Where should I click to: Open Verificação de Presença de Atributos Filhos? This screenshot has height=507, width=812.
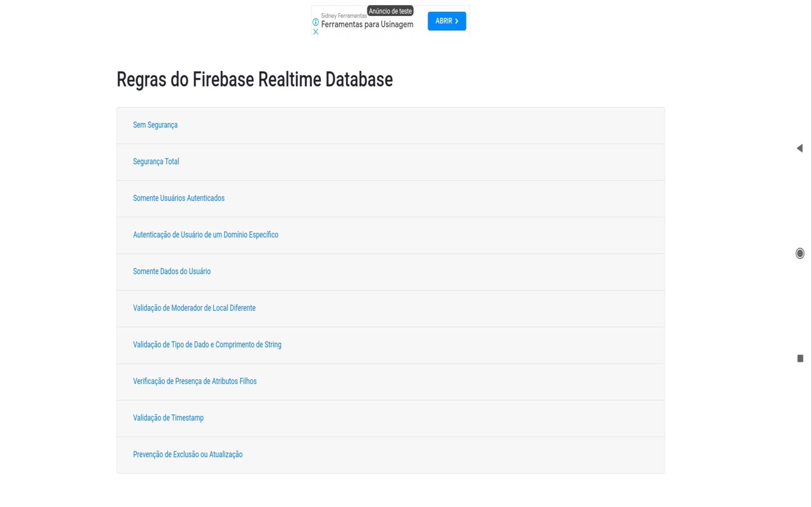[x=195, y=381]
